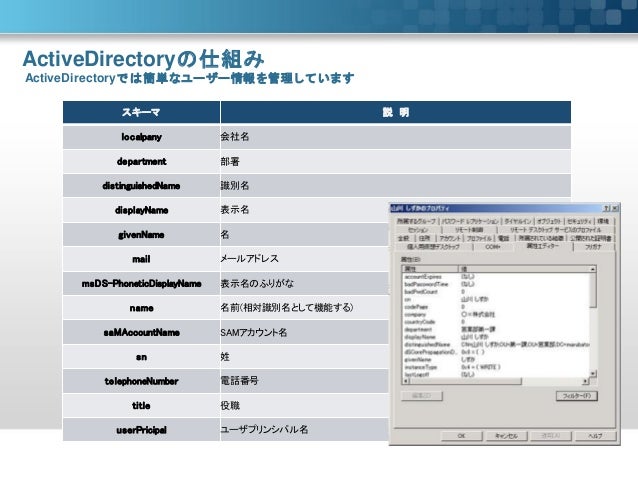Switch to the アカウント tab
Screen dimensions: 638x479
click(x=450, y=238)
